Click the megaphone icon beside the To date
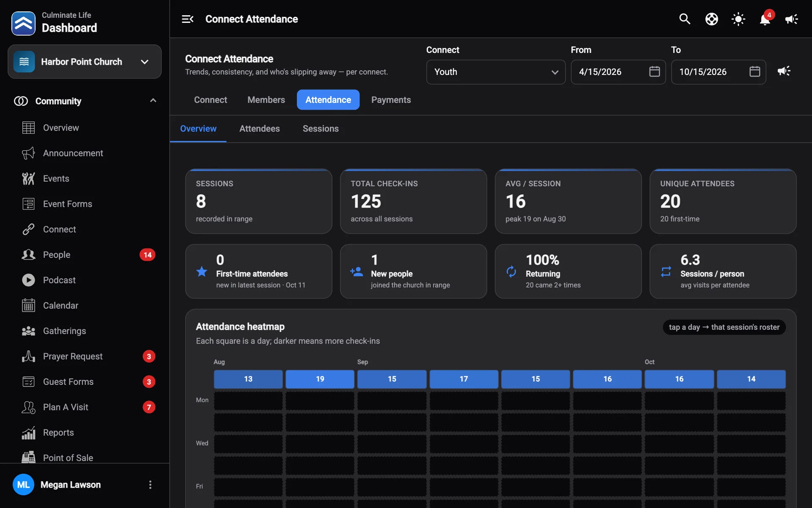Viewport: 812px width, 508px height. click(x=784, y=71)
